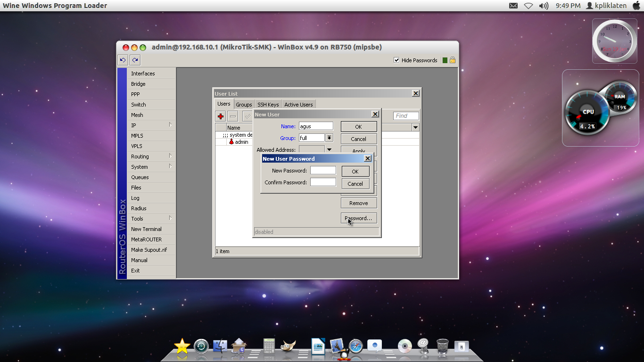644x362 pixels.
Task: Click the yellow star icon in dock
Action: click(182, 346)
